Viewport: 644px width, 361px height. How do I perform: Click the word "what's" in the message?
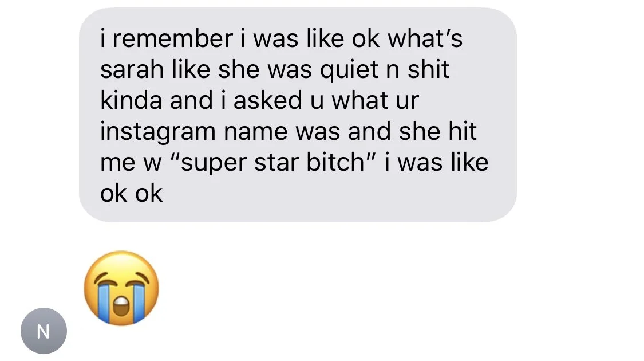425,38
